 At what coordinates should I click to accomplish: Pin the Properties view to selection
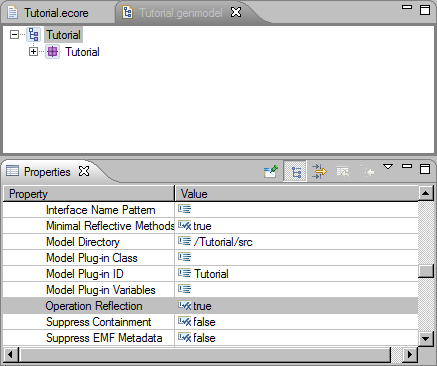coord(271,171)
